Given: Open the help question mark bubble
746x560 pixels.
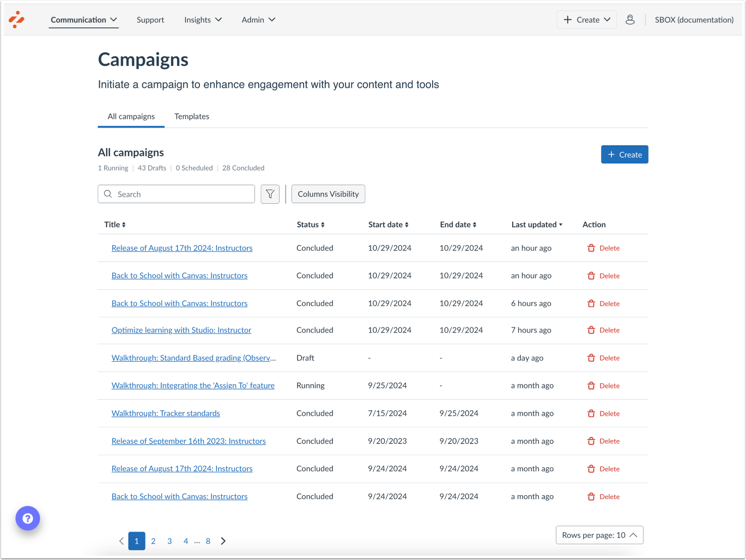Looking at the screenshot, I should (x=27, y=518).
